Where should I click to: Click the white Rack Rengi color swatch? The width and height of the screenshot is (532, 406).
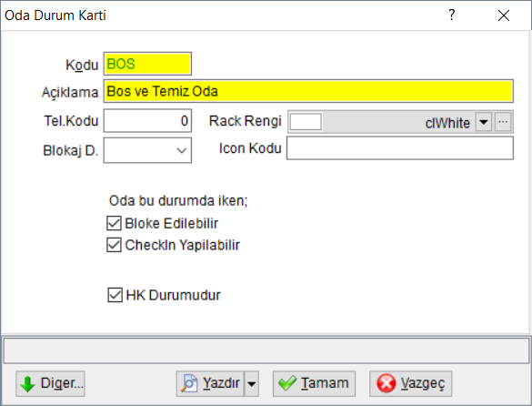pyautogui.click(x=306, y=122)
